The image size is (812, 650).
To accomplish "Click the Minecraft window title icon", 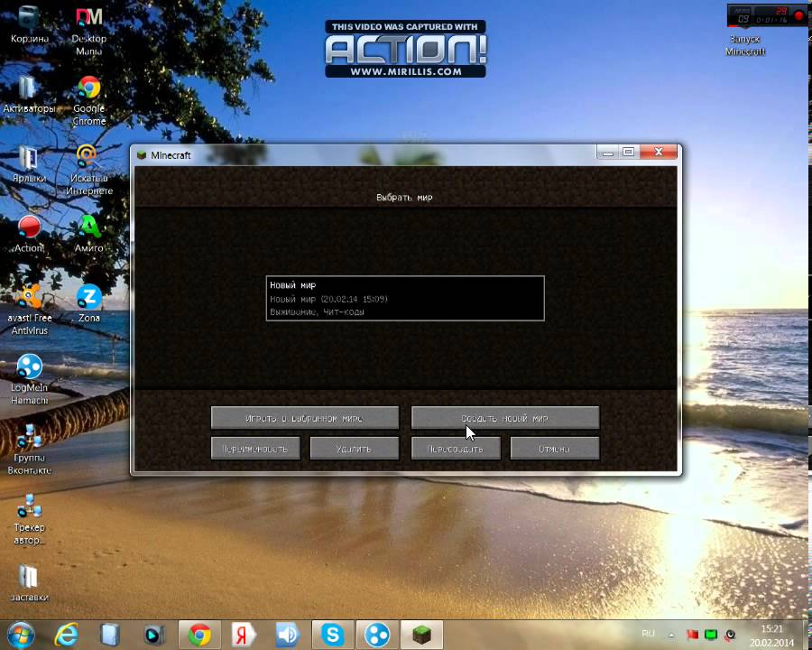I will coord(142,155).
